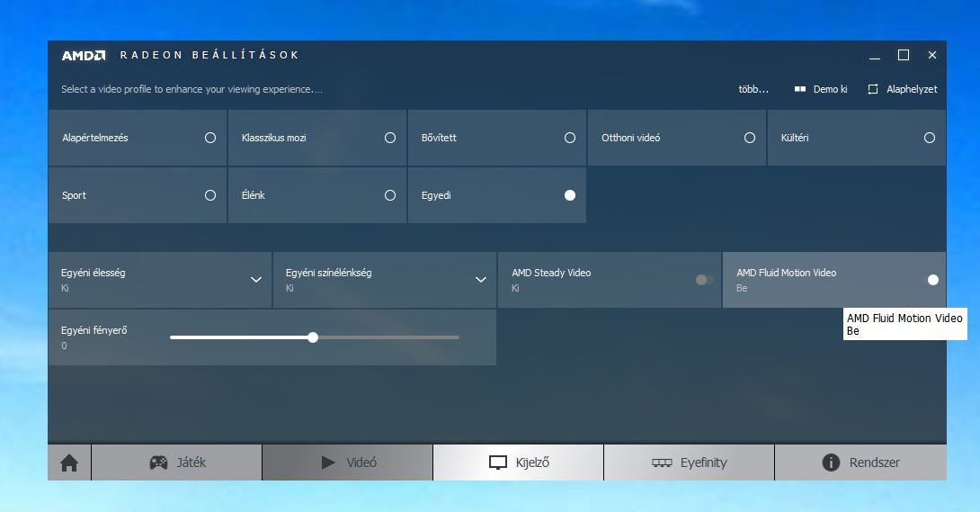Click the profile hint text 'Select a video profile'
980x512 pixels.
(x=192, y=89)
